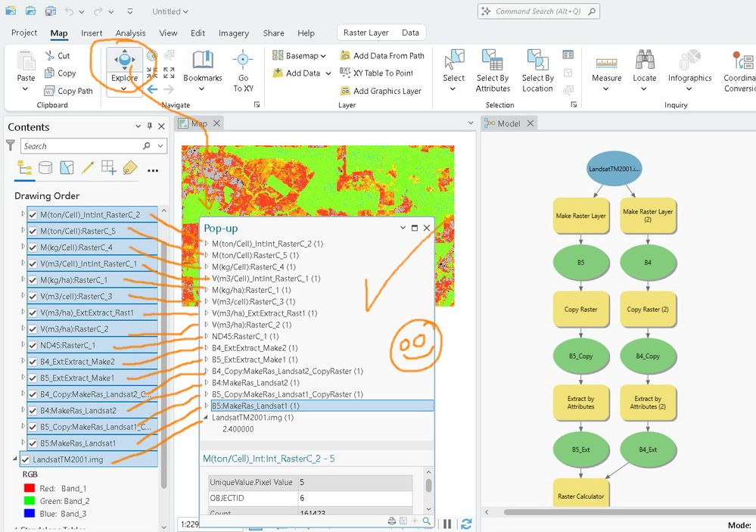This screenshot has height=532, width=756.
Task: Click the Copy Path button
Action: pos(68,91)
